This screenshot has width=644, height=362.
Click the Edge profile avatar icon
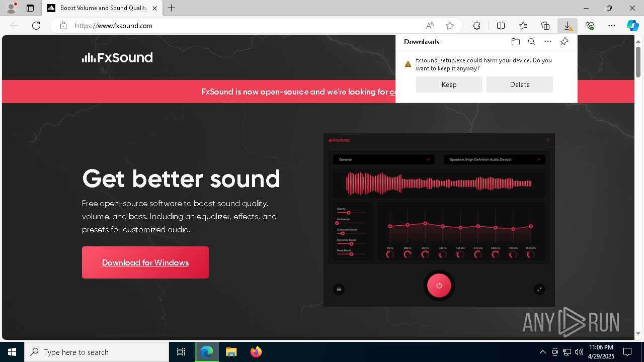tap(11, 8)
